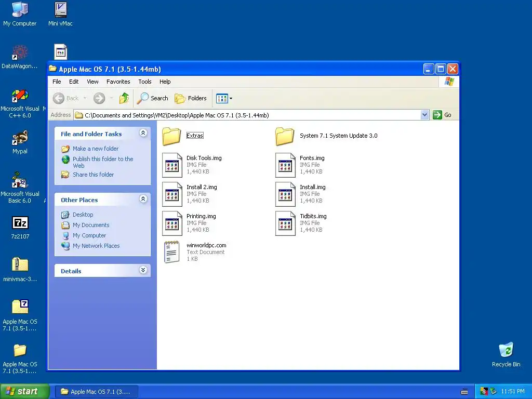The width and height of the screenshot is (532, 399).
Task: Click the Up folder toolbar icon
Action: point(124,98)
